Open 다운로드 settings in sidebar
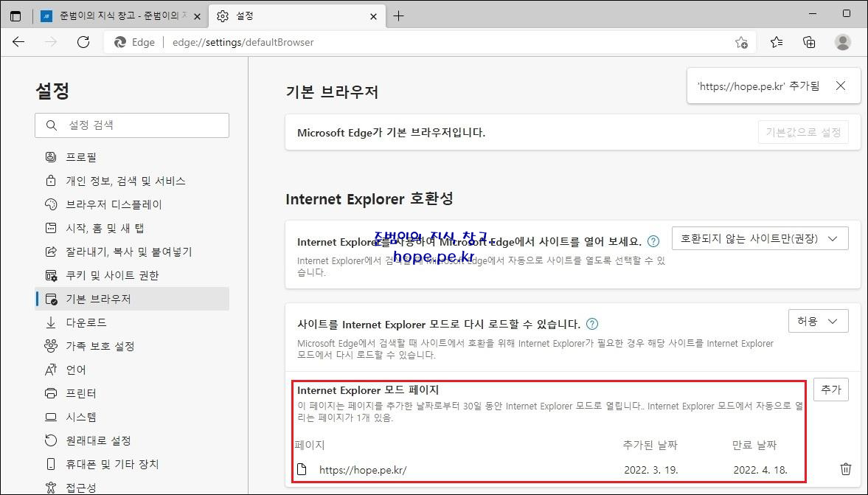The width and height of the screenshot is (868, 495). click(132, 322)
